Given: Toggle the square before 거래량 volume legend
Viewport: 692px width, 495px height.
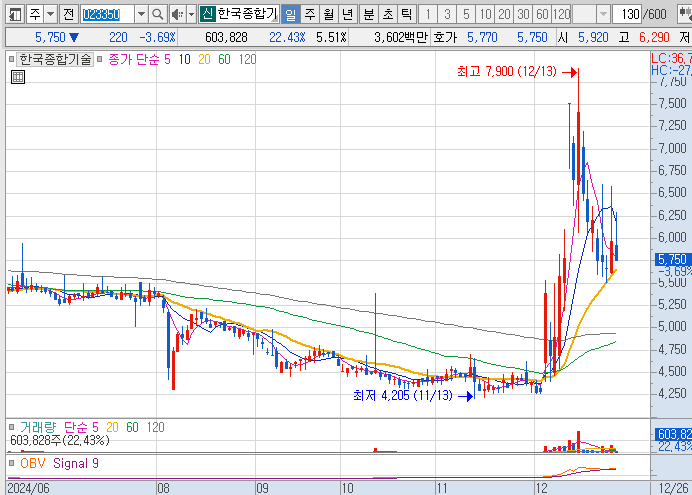Looking at the screenshot, I should coord(11,427).
